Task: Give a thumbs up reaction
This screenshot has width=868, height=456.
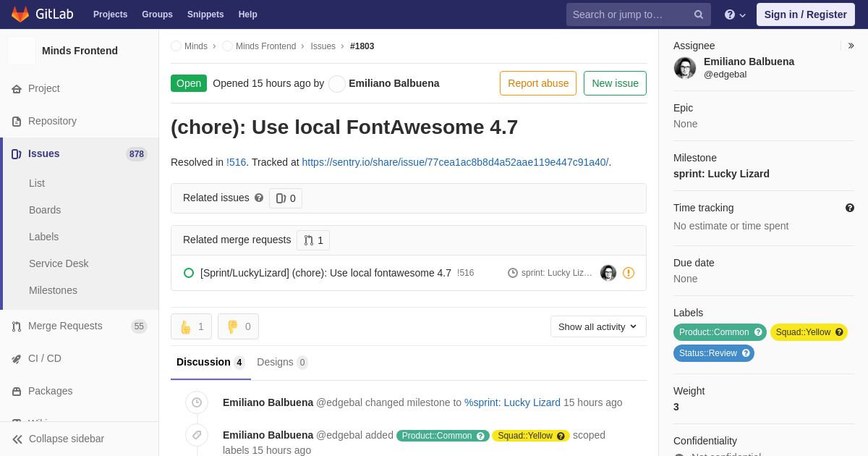Action: [192, 326]
